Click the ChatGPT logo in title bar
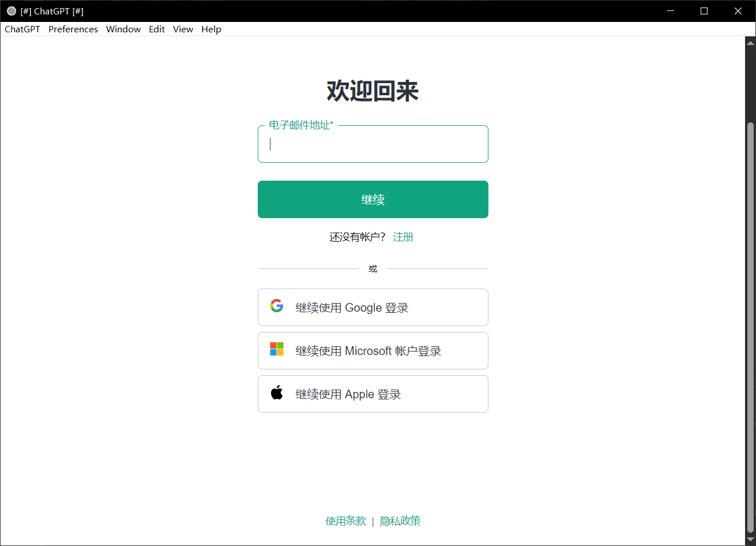Image resolution: width=756 pixels, height=546 pixels. pyautogui.click(x=11, y=11)
